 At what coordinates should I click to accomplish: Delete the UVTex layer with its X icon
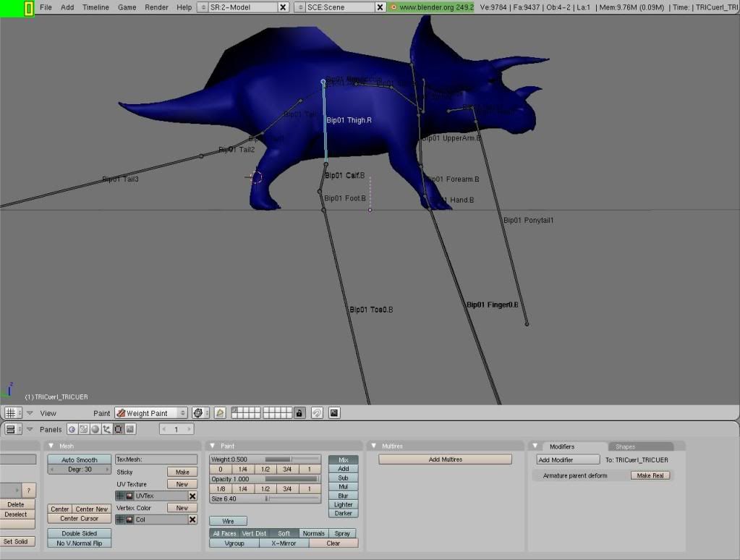(192, 496)
